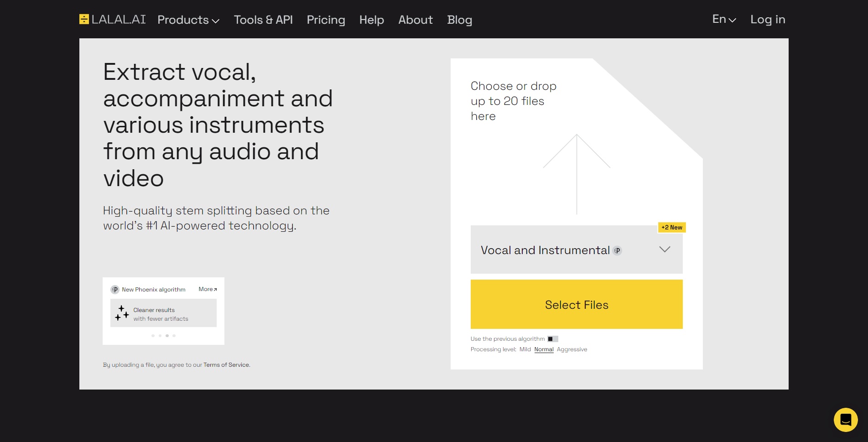The height and width of the screenshot is (442, 868).
Task: Go to Tools & API menu item
Action: tap(263, 20)
